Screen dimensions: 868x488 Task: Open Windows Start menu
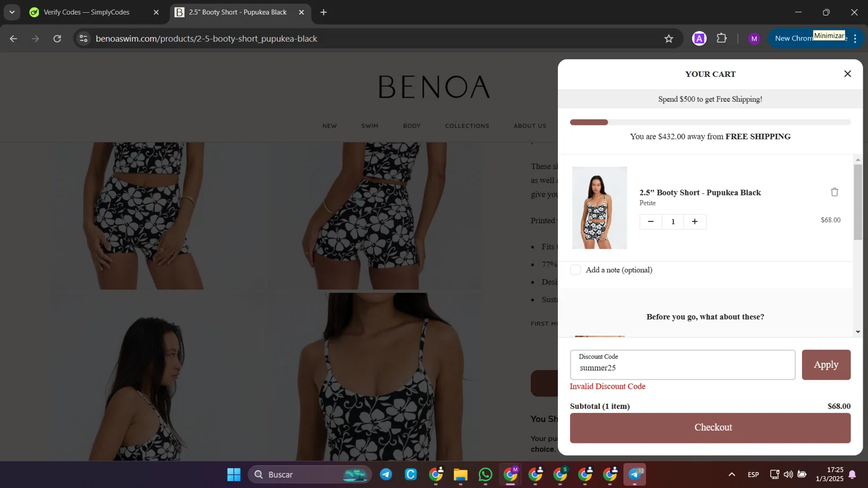pyautogui.click(x=234, y=475)
